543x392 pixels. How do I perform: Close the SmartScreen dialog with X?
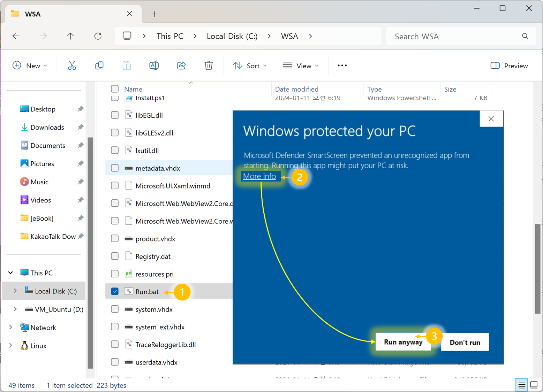pyautogui.click(x=491, y=119)
